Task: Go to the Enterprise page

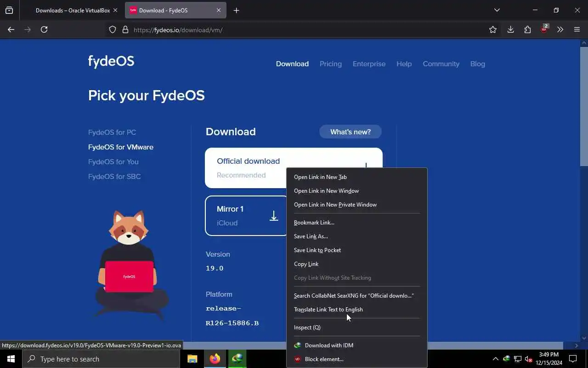Action: coord(369,64)
